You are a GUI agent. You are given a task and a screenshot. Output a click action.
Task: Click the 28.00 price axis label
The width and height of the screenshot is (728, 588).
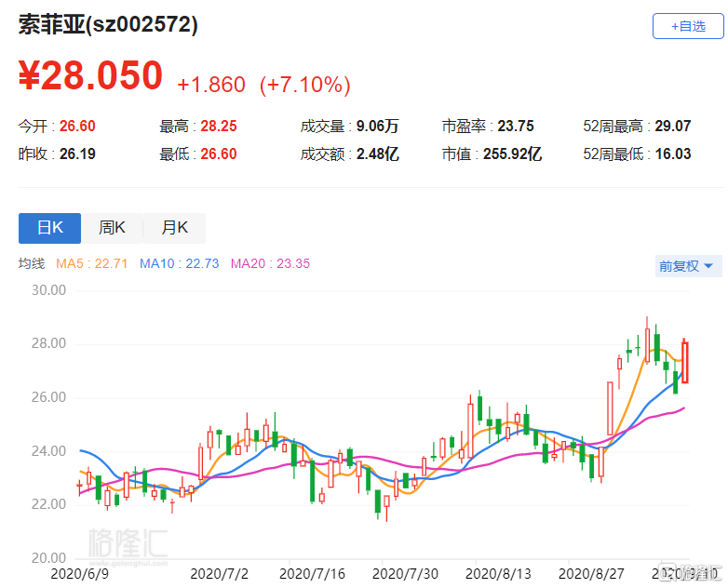pos(48,343)
